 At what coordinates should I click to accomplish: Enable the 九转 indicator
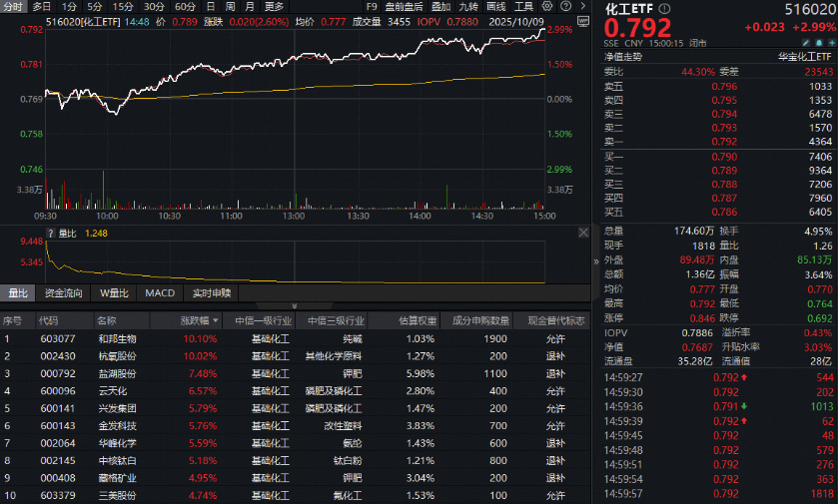[468, 6]
